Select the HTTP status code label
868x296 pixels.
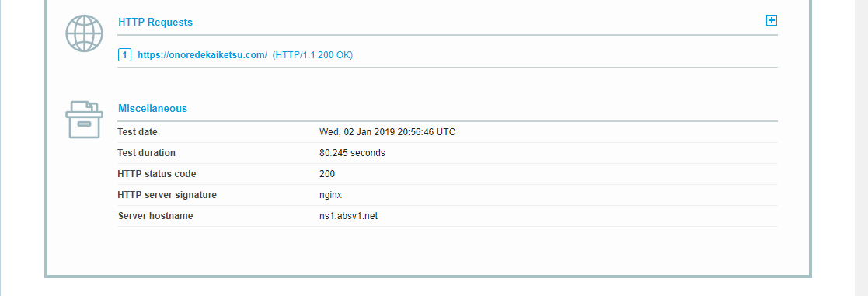157,174
